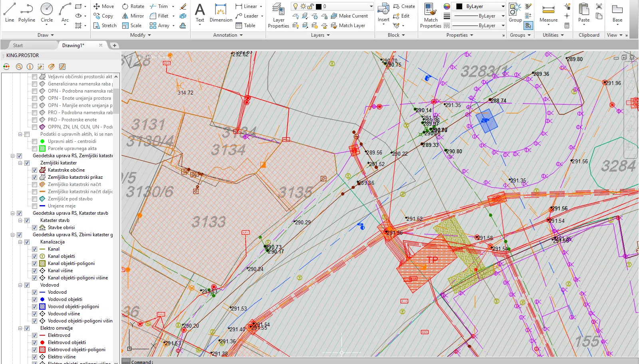Click the Mirror modify button

133,16
